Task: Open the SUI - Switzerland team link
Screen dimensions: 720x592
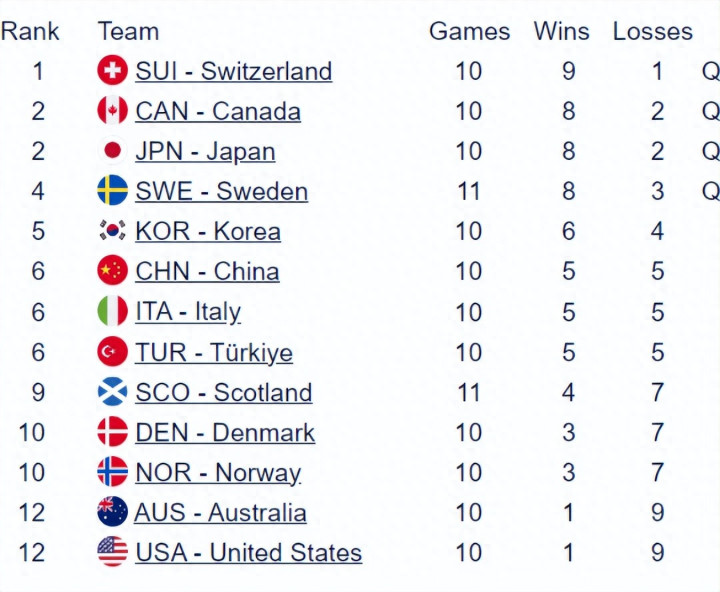Action: (233, 71)
